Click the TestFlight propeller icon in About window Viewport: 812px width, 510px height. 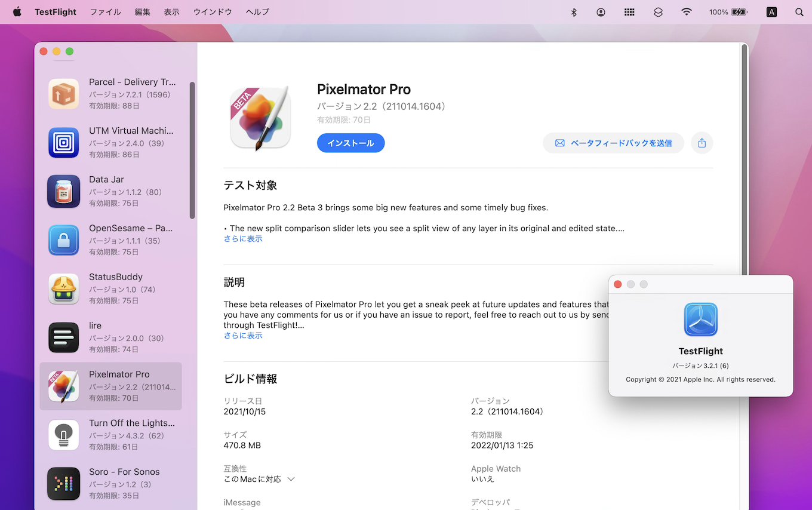(701, 319)
